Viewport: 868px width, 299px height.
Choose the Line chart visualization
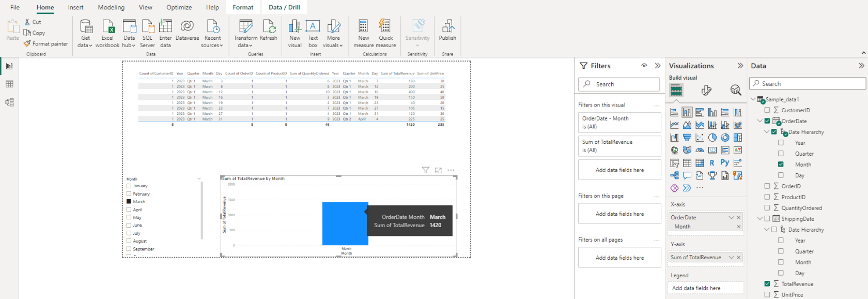click(674, 125)
